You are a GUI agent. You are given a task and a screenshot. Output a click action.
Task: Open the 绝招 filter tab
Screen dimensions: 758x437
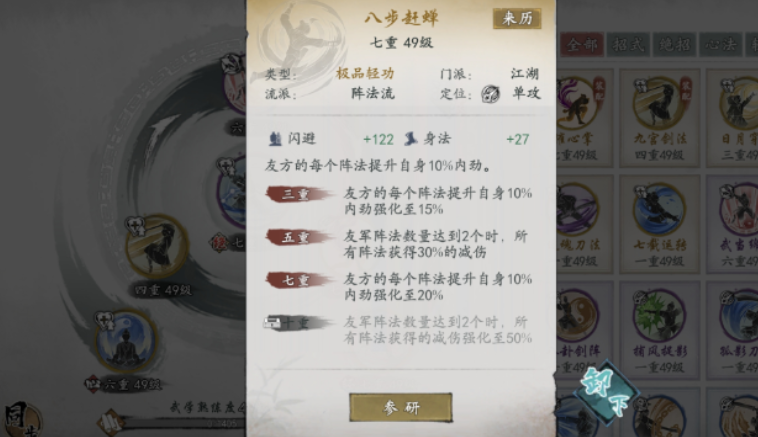(674, 44)
